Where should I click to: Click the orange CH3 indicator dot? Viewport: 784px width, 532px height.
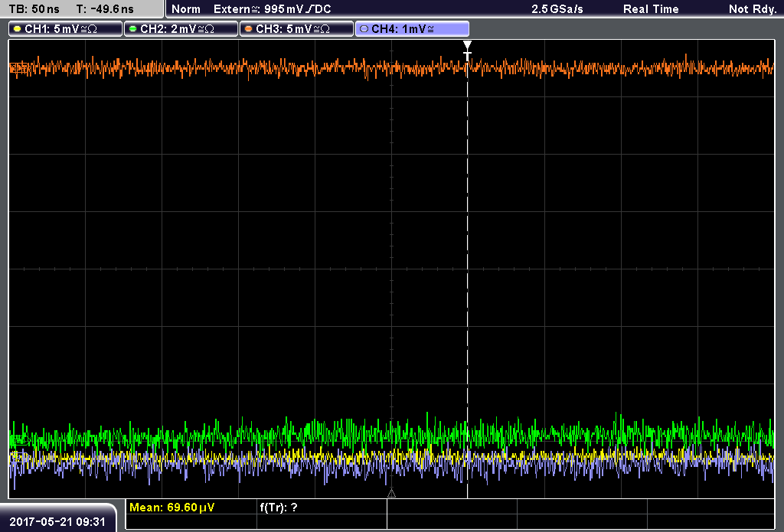click(x=249, y=29)
